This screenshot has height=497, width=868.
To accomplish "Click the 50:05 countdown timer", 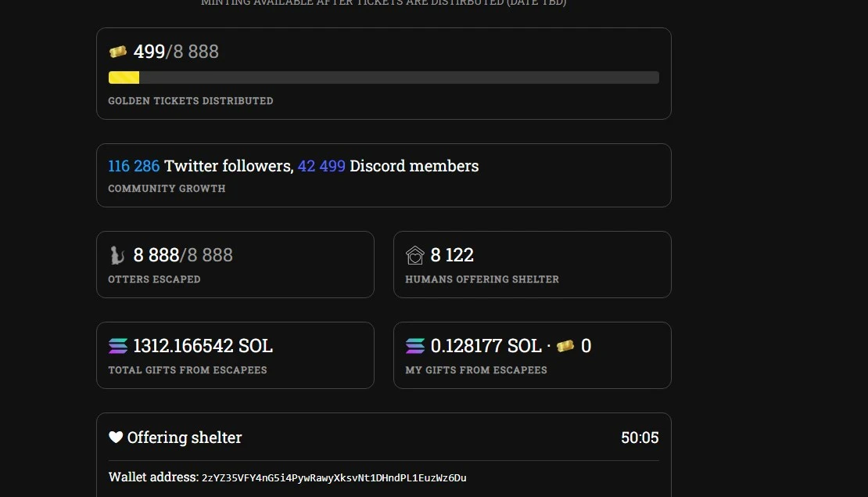I will [640, 438].
